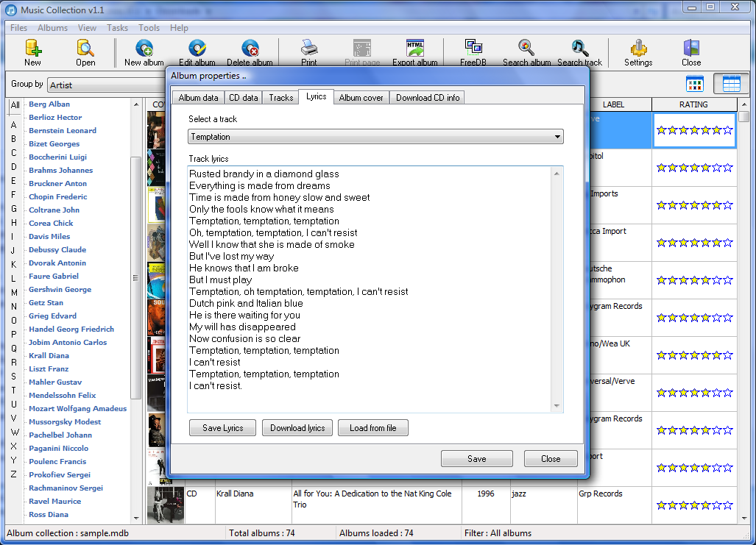Filter artists by letter M
The image size is (756, 545).
(x=15, y=293)
